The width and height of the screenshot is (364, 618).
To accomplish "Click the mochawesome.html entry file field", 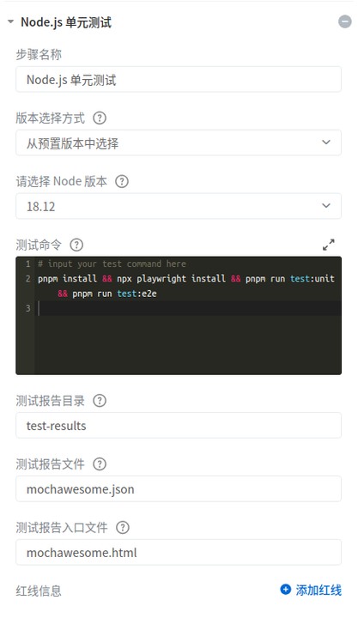I will (179, 553).
